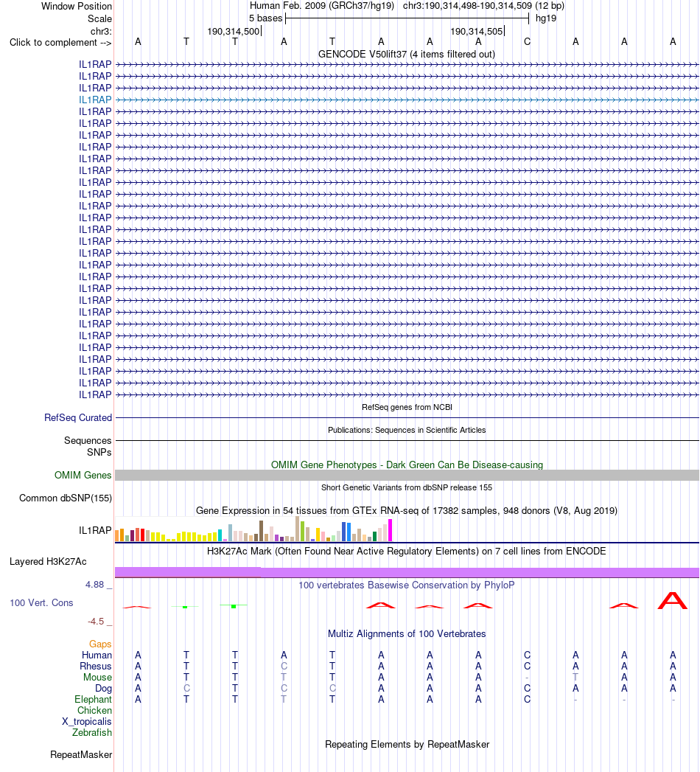Click the Sequences SNPs track label
700x772 pixels.
click(88, 446)
